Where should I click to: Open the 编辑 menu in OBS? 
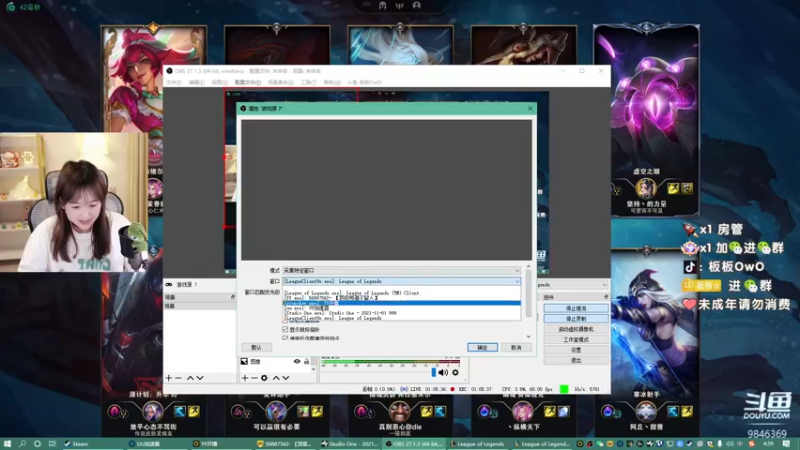coord(196,82)
